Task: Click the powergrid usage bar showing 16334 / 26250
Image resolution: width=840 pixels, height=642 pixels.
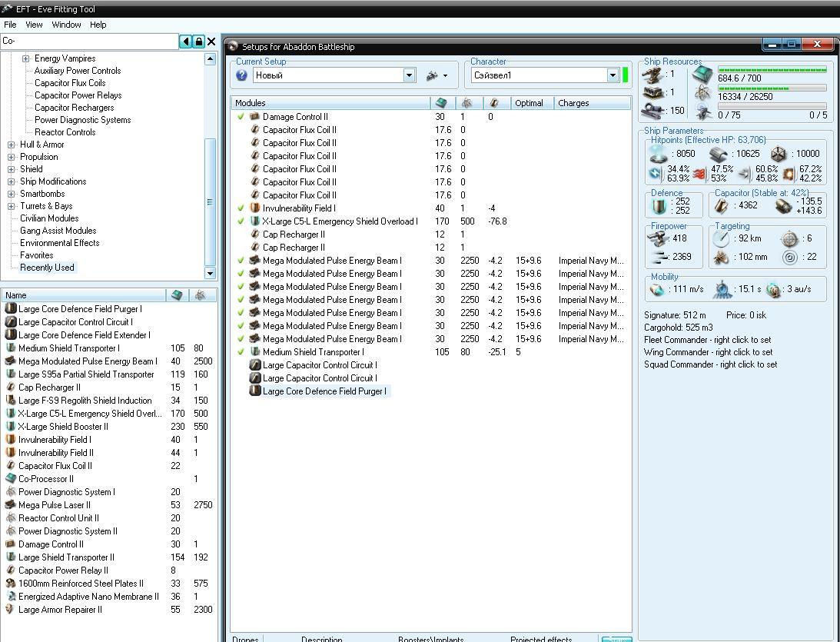Action: pyautogui.click(x=772, y=88)
